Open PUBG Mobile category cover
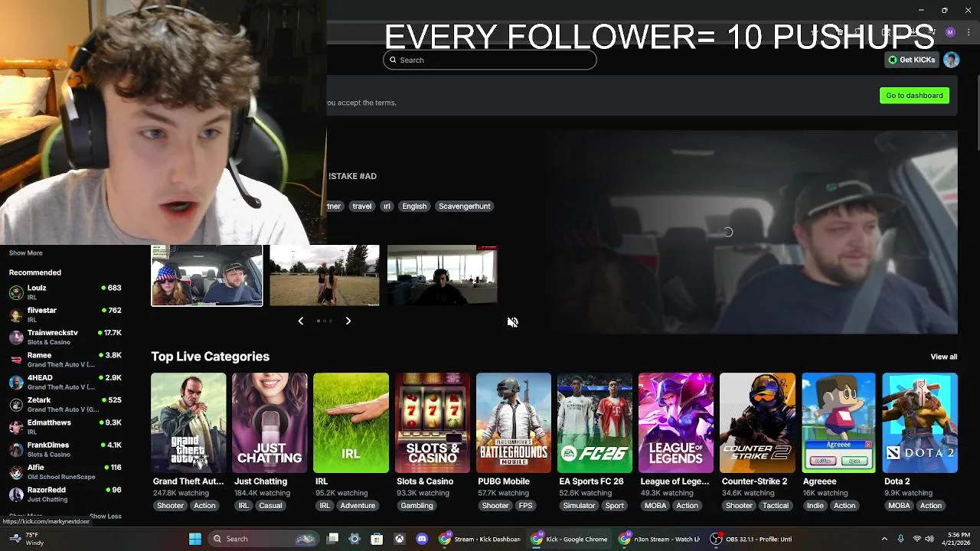980x551 pixels. click(x=513, y=422)
